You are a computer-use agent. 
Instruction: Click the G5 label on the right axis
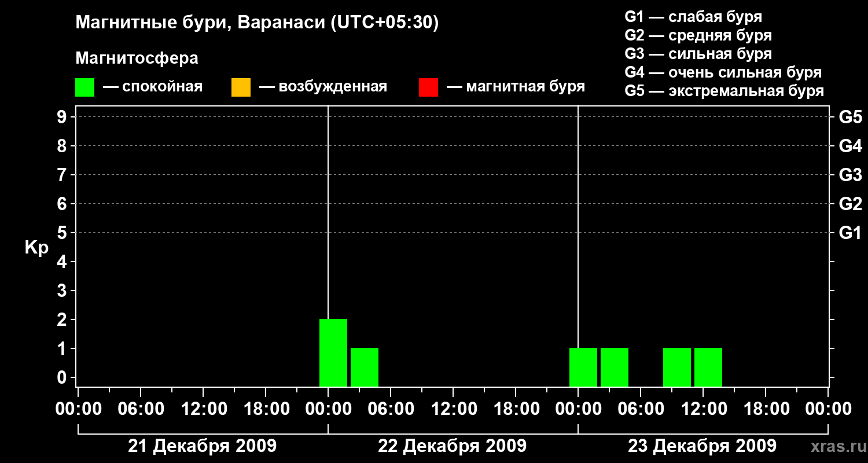(851, 117)
